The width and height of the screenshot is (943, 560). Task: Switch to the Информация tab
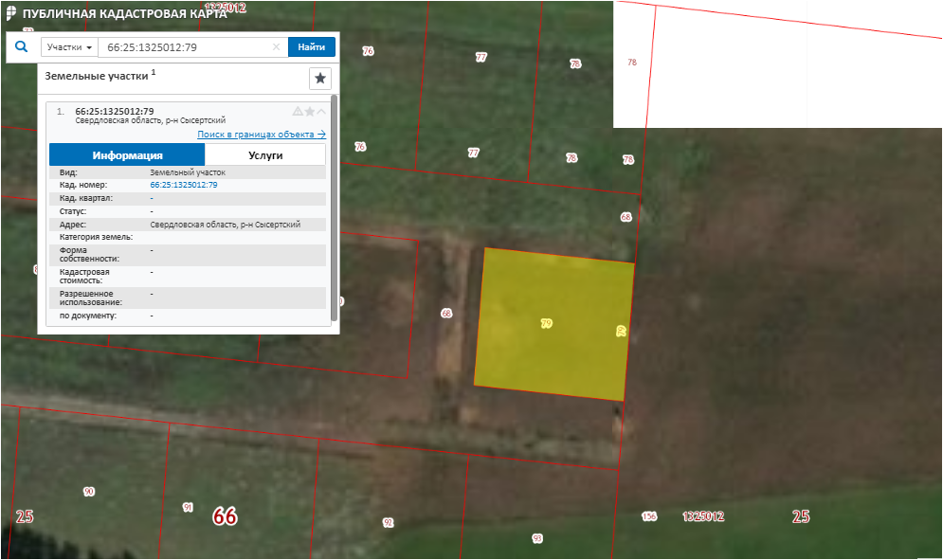(127, 155)
